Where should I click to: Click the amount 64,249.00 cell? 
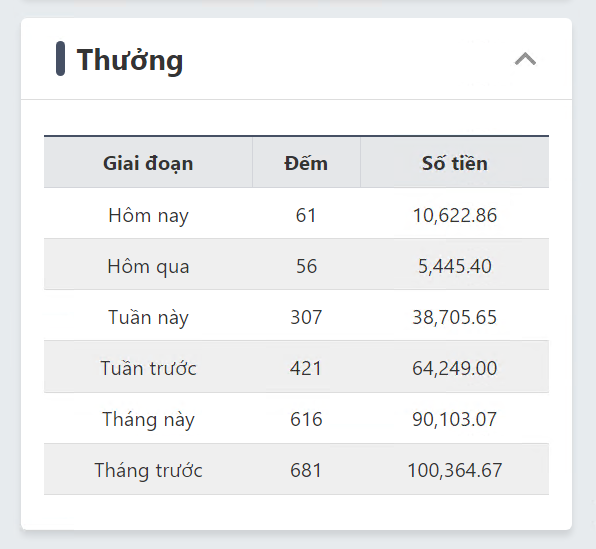pos(455,368)
